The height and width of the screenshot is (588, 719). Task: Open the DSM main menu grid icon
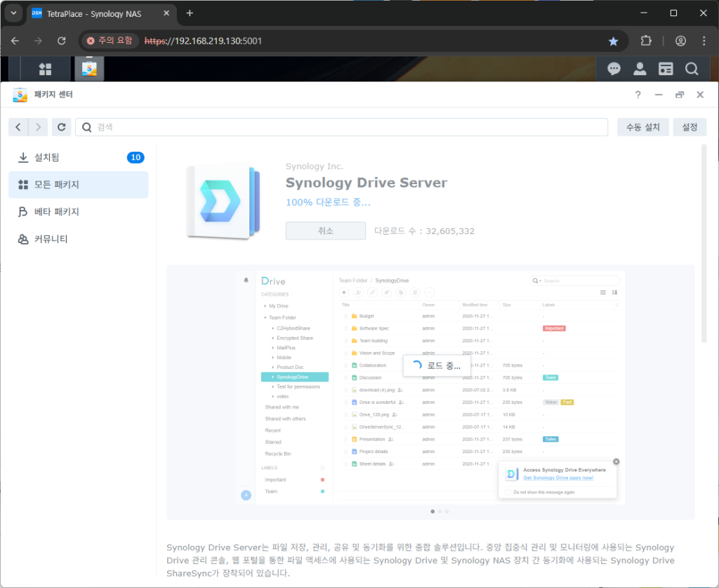pos(45,69)
